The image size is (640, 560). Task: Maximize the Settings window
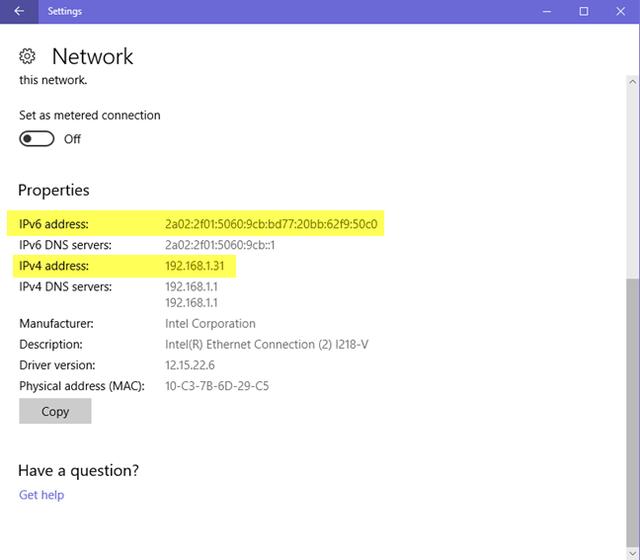584,12
